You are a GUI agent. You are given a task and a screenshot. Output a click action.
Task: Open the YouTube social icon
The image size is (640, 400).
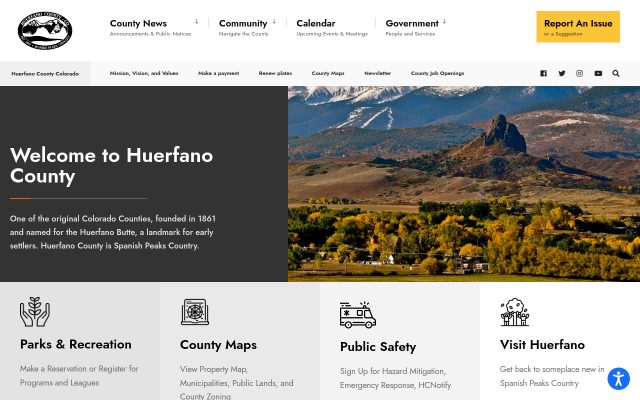(x=598, y=73)
